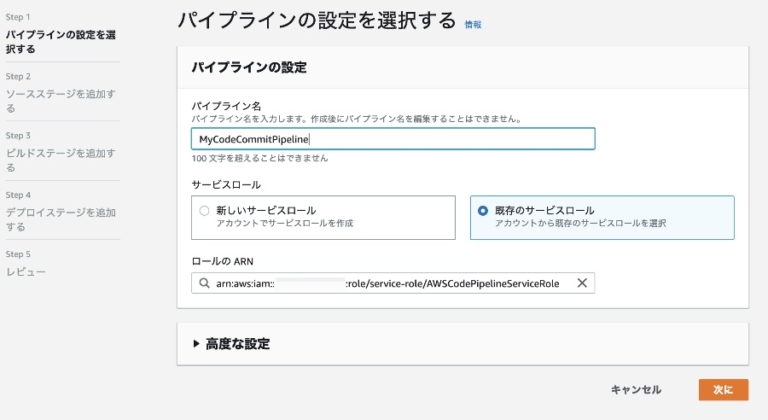Click the パイプライン名 input field
The width and height of the screenshot is (768, 420).
(x=393, y=139)
